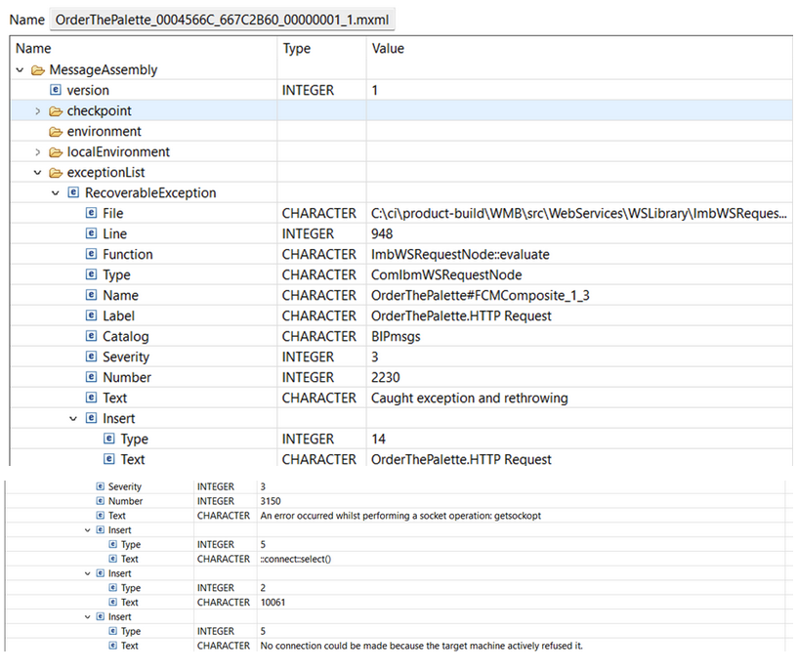Screen dimensions: 798x672
Task: Click the RecoverableException element icon
Action: [73, 192]
